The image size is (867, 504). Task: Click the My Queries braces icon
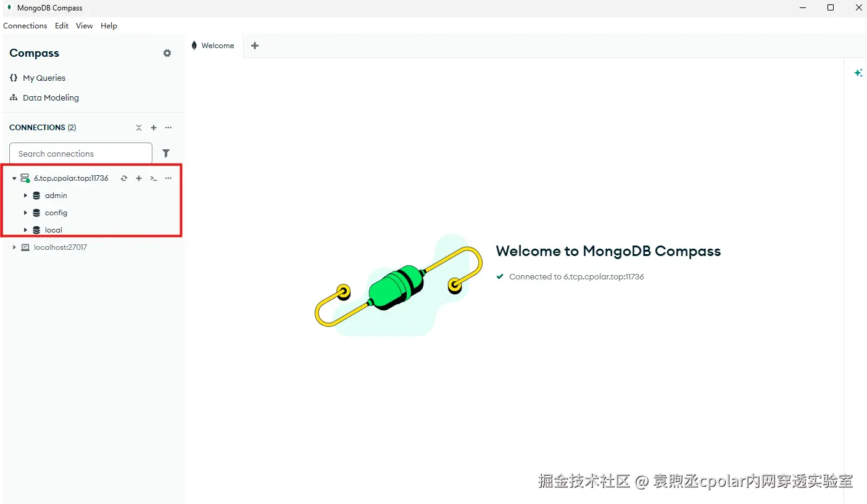coord(14,78)
